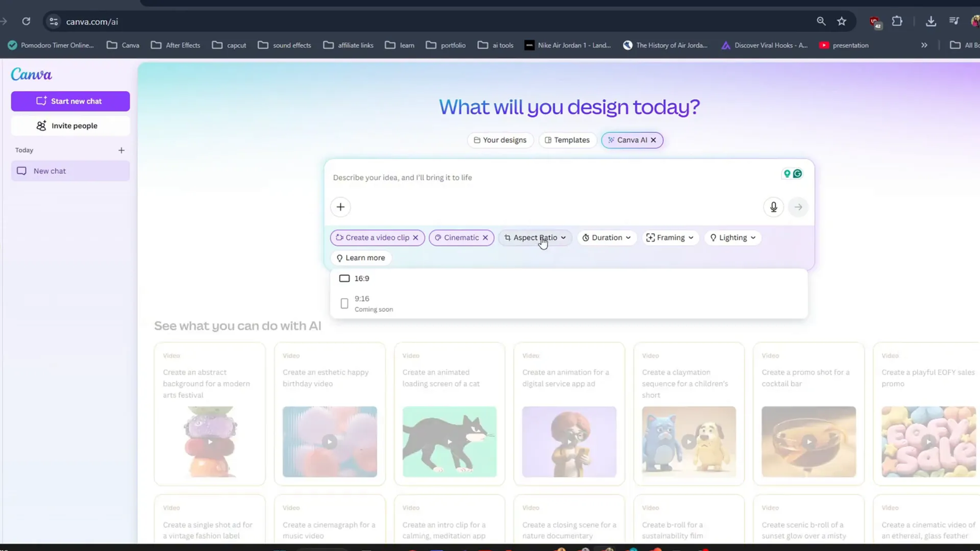Remove the Create a video clip chip
The height and width of the screenshot is (551, 980).
(x=416, y=238)
